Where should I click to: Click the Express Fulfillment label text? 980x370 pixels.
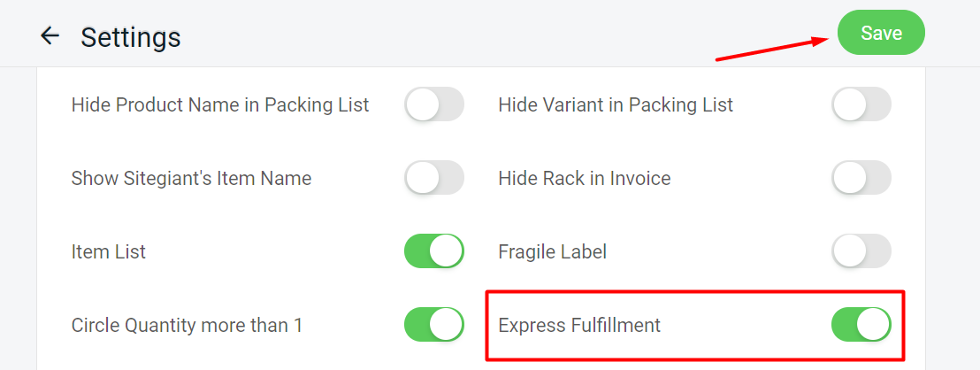[579, 325]
